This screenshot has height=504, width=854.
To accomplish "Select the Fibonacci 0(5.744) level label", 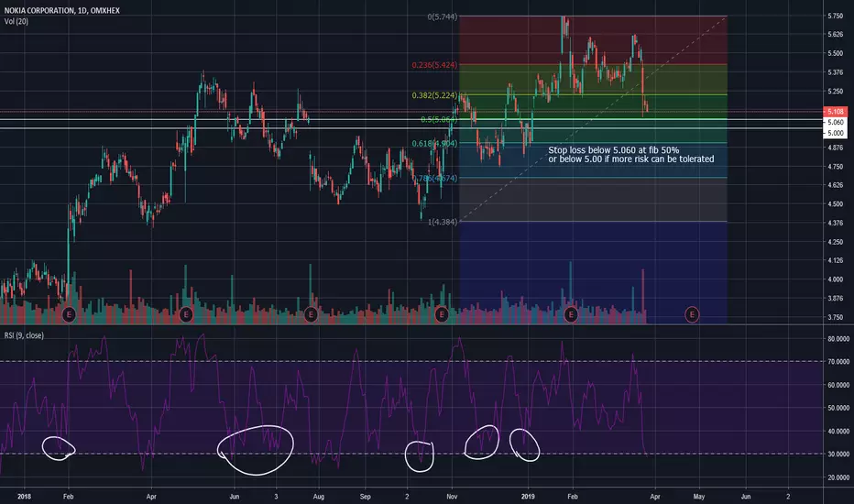I will [443, 16].
